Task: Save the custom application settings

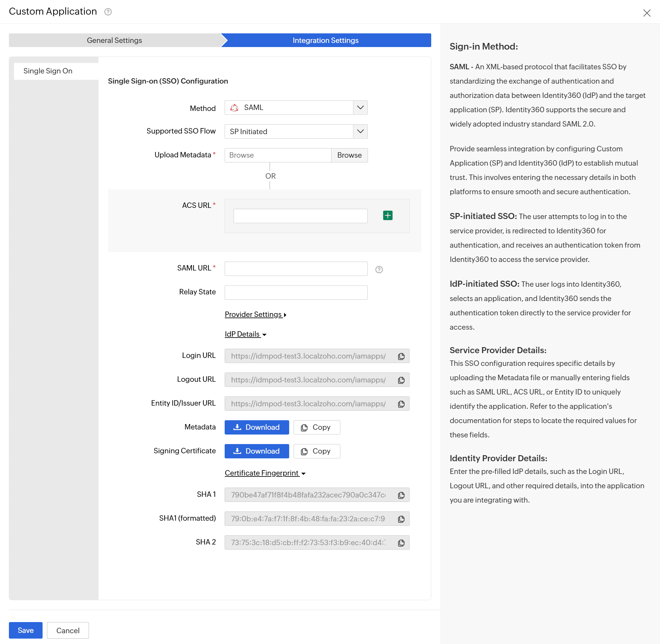Action: coord(26,630)
